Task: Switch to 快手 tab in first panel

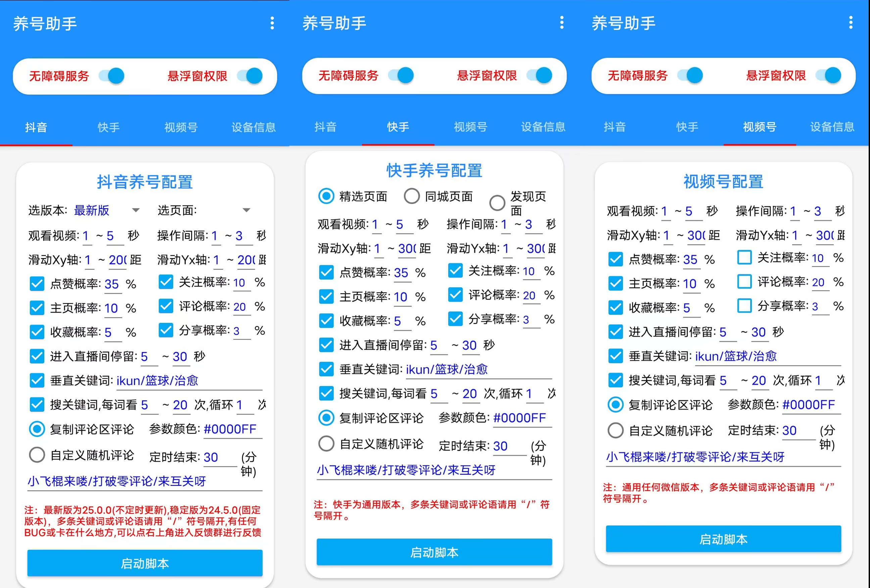Action: (108, 127)
